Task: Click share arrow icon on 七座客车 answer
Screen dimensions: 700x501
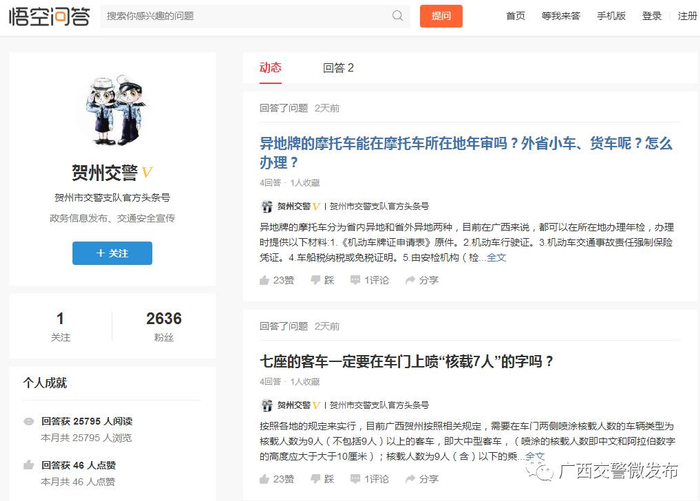Action: (410, 479)
